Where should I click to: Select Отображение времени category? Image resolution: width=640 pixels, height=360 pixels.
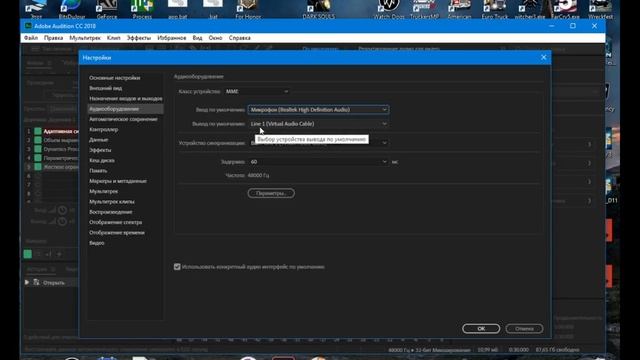117,232
